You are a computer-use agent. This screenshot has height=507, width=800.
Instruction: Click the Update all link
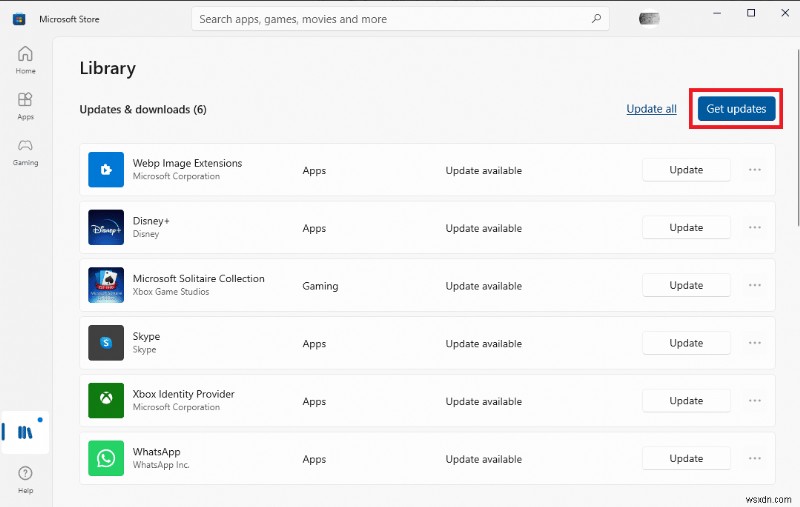click(x=651, y=109)
